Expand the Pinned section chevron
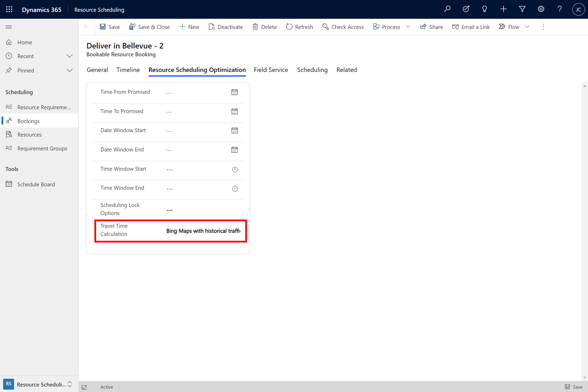Screen dimensions: 588x392 click(70, 70)
